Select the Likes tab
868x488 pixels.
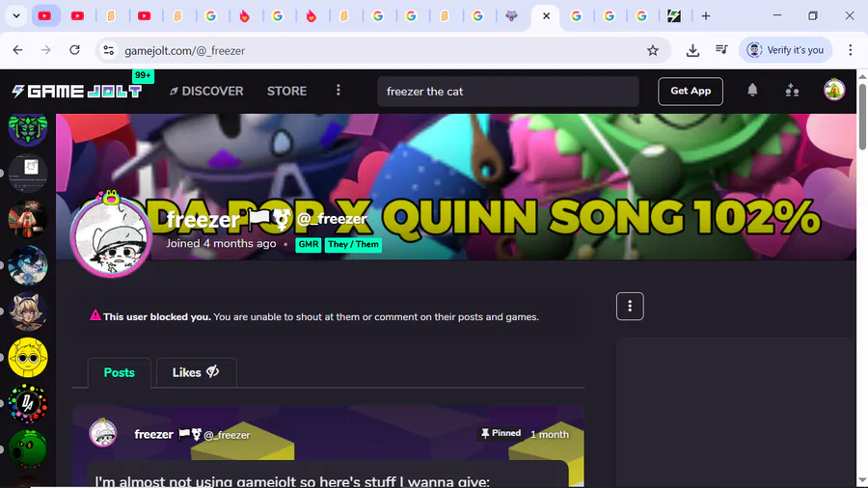(x=196, y=372)
